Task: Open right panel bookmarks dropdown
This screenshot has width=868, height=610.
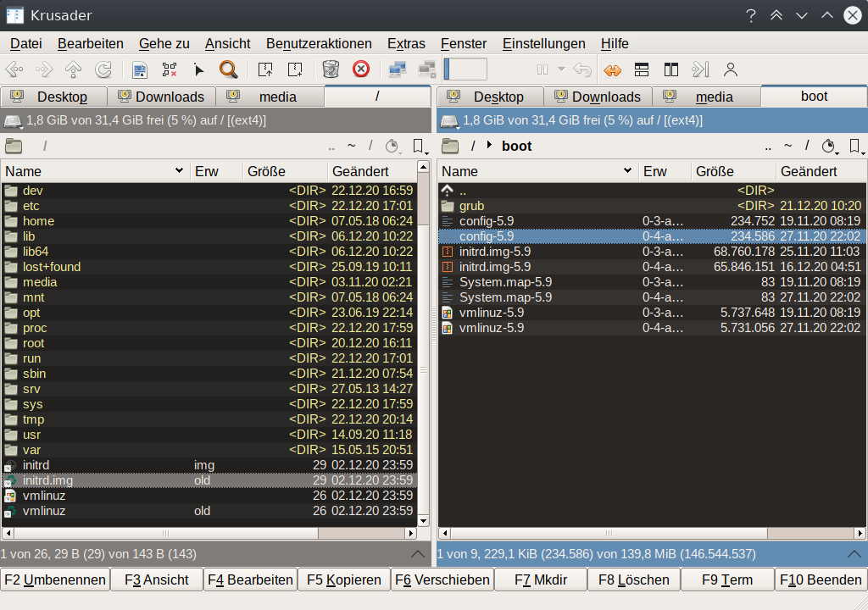Action: click(856, 146)
